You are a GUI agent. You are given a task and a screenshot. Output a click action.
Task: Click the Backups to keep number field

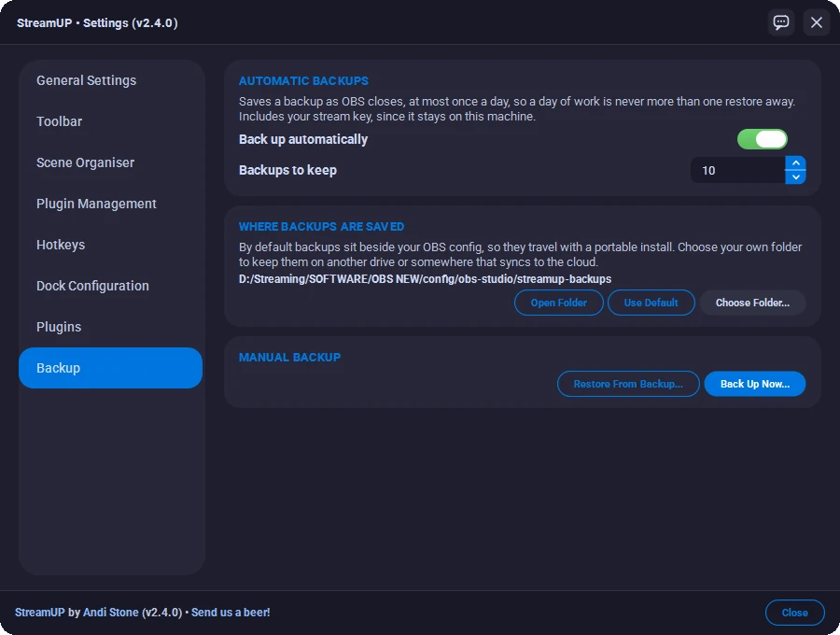737,170
